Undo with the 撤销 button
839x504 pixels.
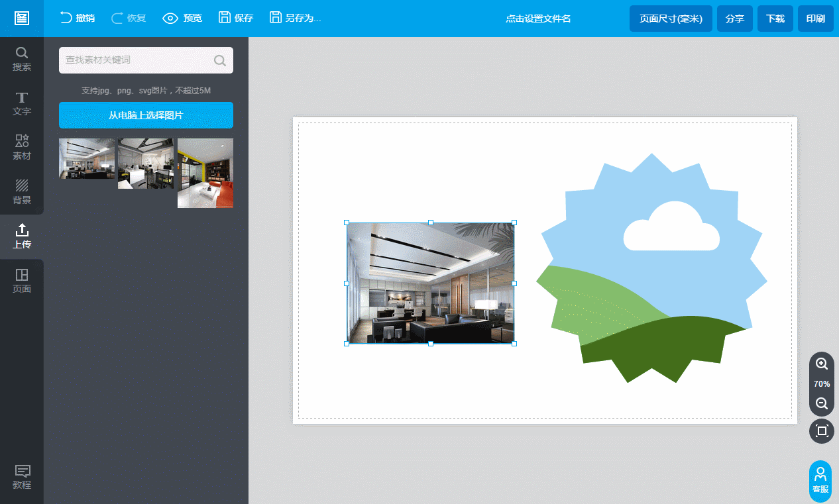click(x=77, y=18)
